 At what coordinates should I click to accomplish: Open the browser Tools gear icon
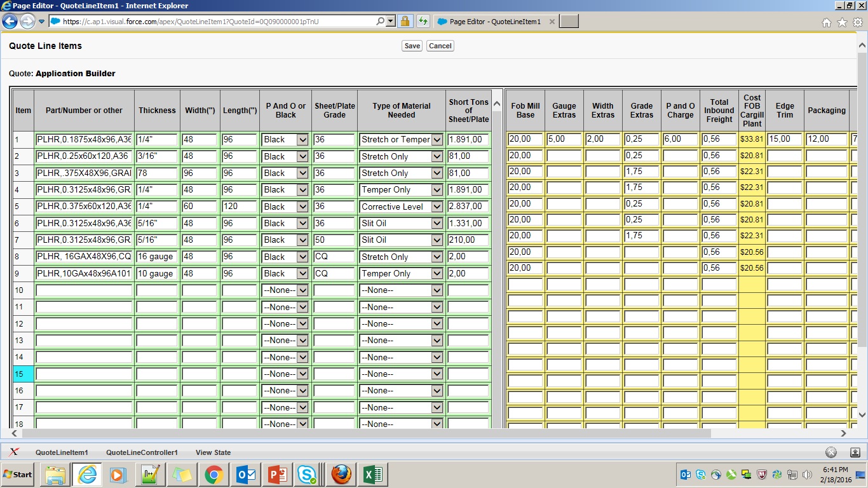(x=857, y=22)
